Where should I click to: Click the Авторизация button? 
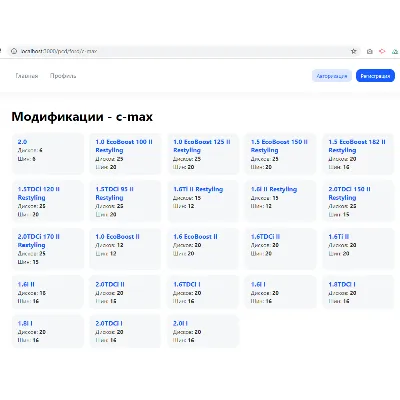click(x=332, y=76)
